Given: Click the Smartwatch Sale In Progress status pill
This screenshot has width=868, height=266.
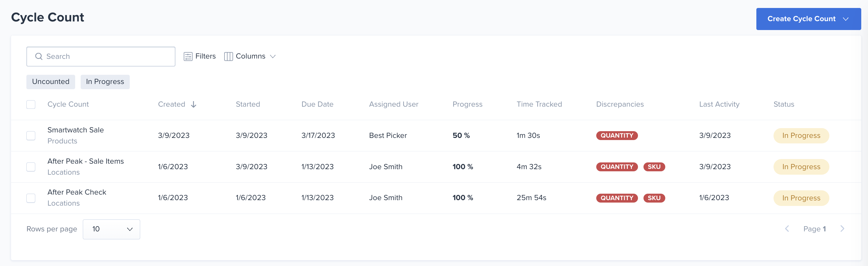Looking at the screenshot, I should [x=801, y=136].
